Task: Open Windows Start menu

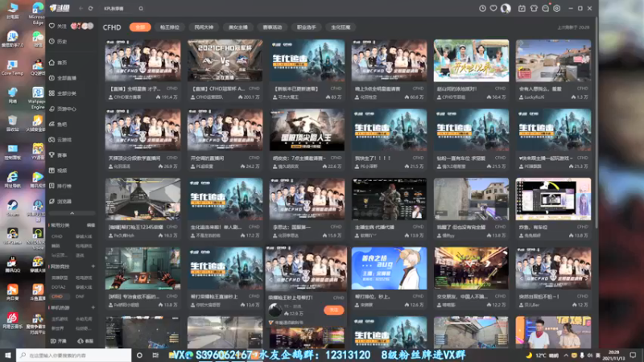Action: tap(8, 355)
